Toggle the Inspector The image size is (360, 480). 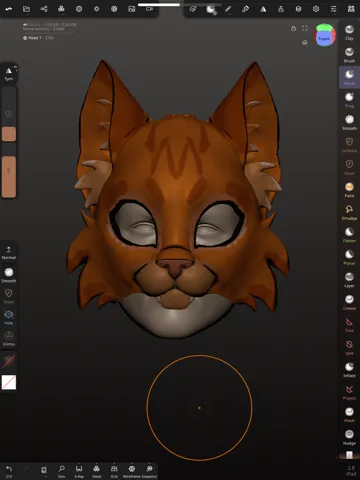[x=149, y=471]
